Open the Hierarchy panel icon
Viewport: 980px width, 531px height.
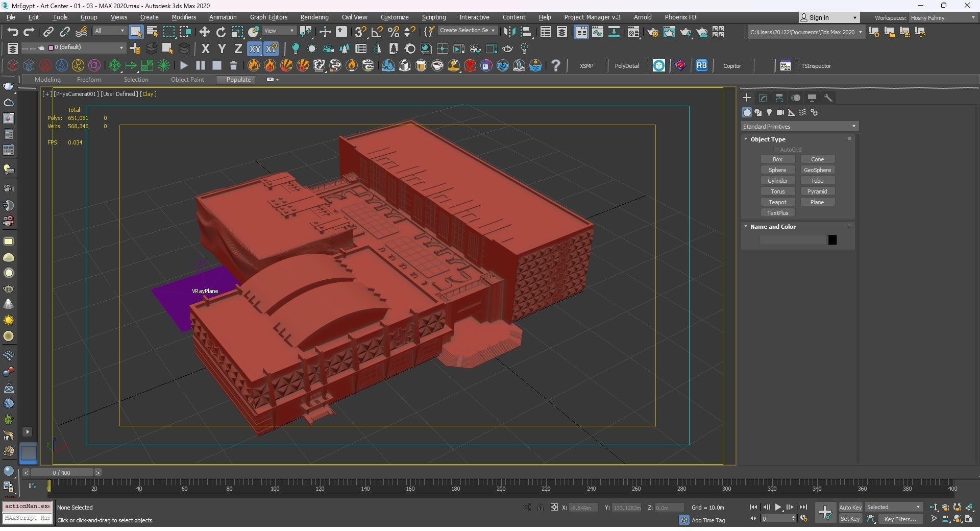[779, 98]
